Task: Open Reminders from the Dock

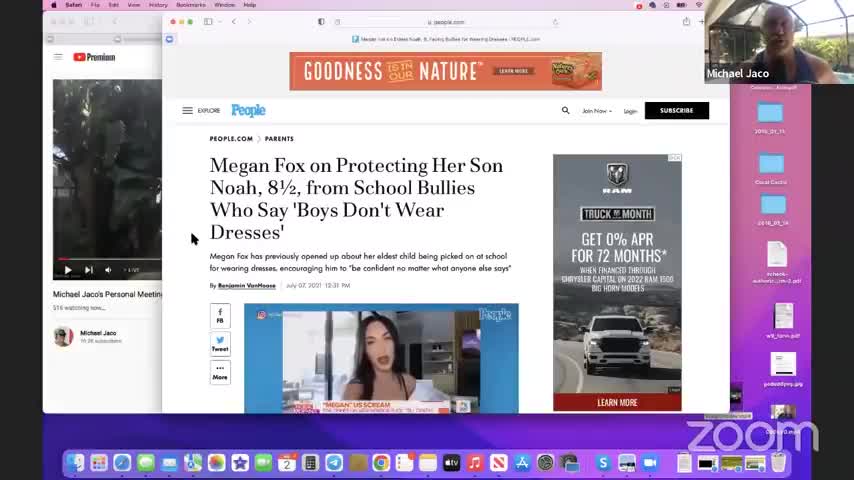Action: (404, 463)
